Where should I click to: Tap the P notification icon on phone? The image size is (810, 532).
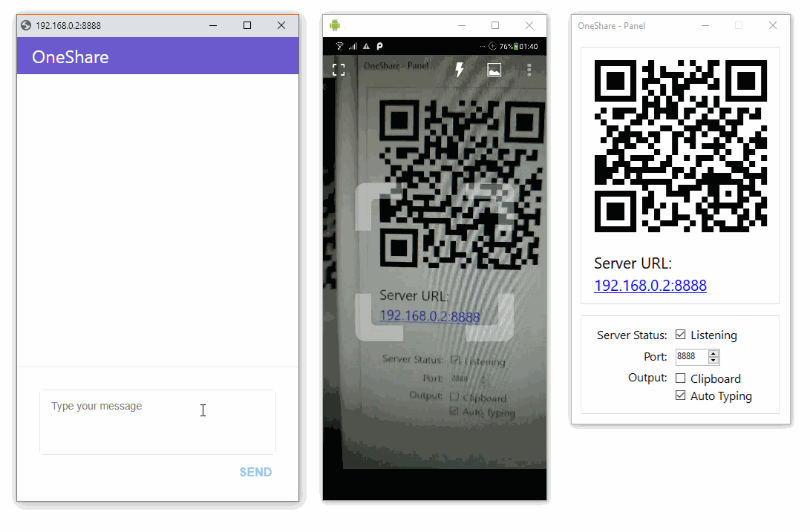point(379,46)
